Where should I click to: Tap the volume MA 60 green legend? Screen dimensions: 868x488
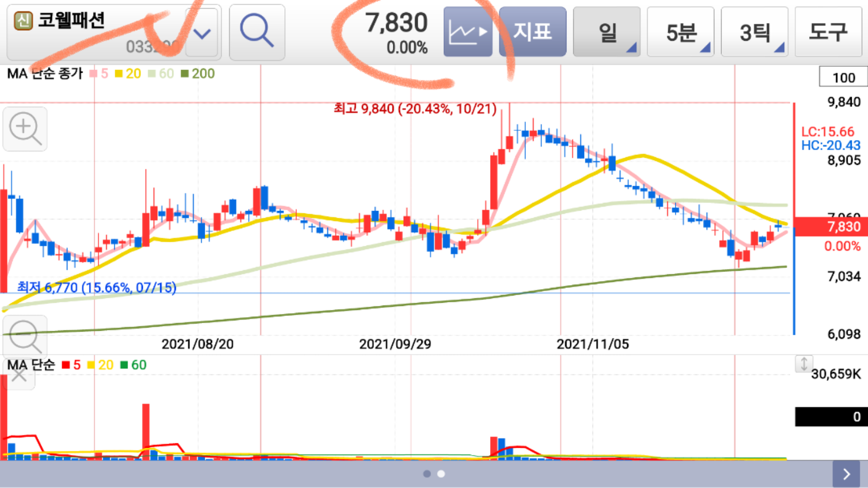tap(133, 365)
